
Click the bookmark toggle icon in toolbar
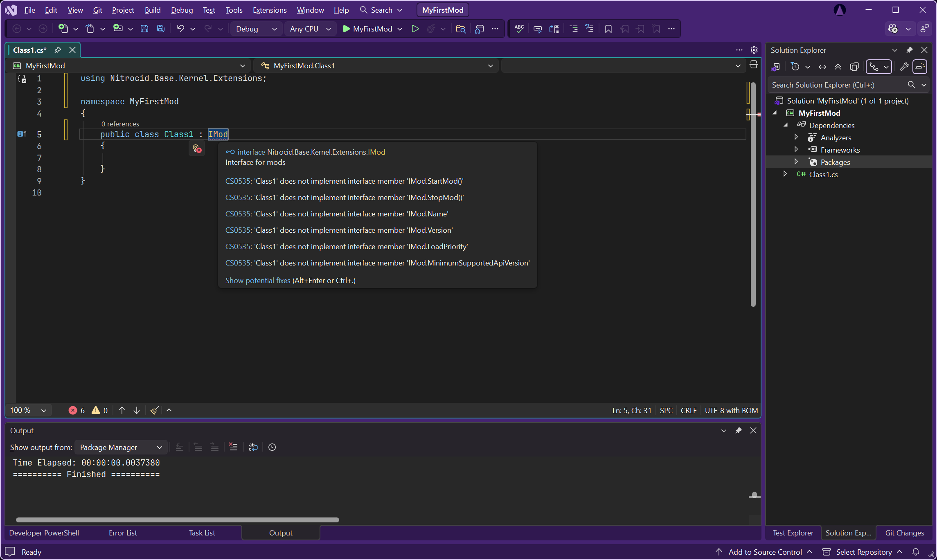tap(608, 29)
